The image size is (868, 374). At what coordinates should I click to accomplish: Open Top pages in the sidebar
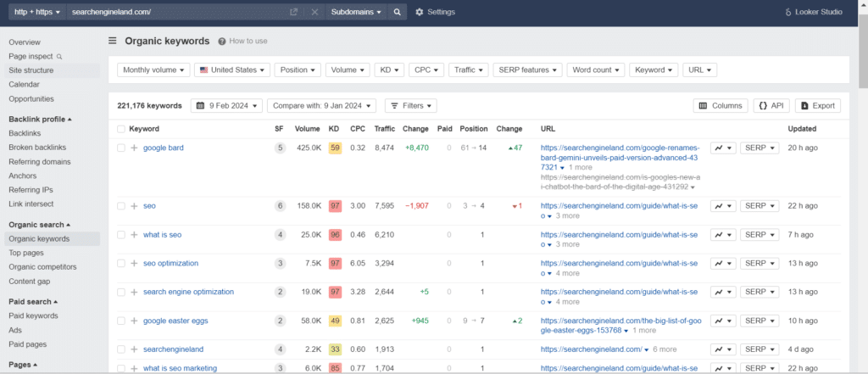(x=26, y=253)
